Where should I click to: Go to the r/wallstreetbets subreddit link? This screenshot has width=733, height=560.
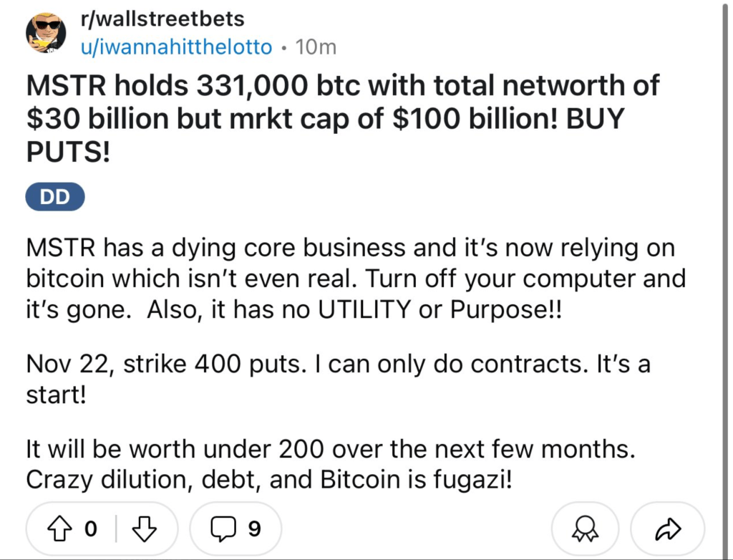162,19
